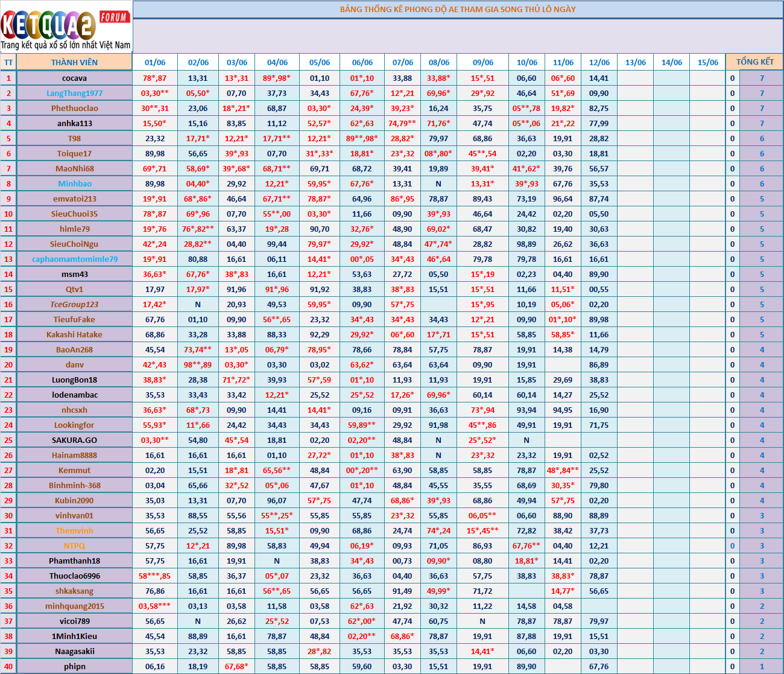Select member TceGroup123 in the list
The height and width of the screenshot is (674, 784).
tap(74, 305)
